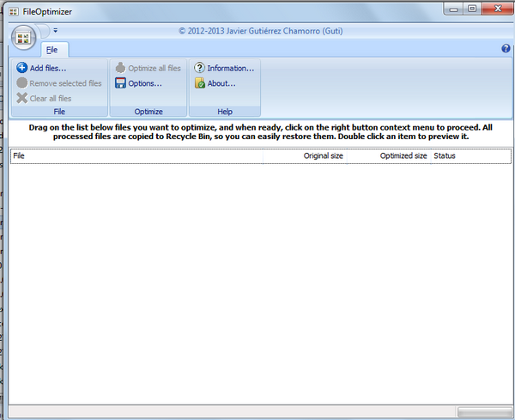Screen dimensions: 515x420
Task: Expand the quick access toolbar dropdown arrow
Action: pyautogui.click(x=56, y=31)
